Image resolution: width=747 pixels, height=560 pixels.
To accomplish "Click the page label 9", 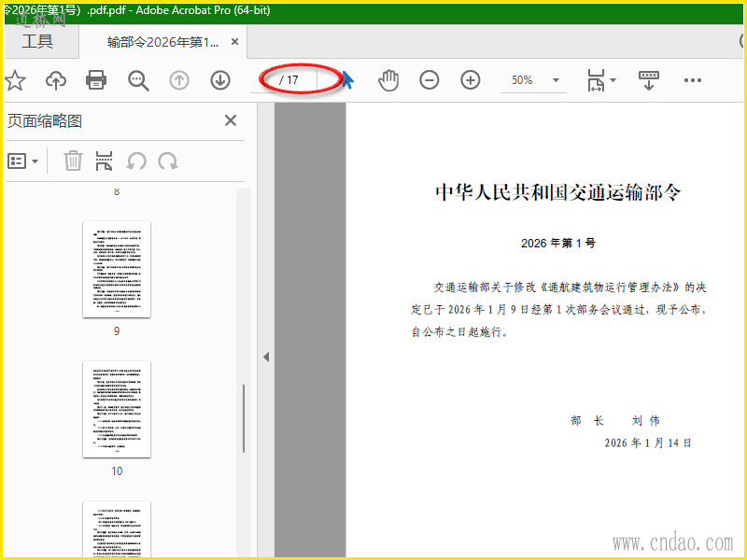I will [117, 331].
